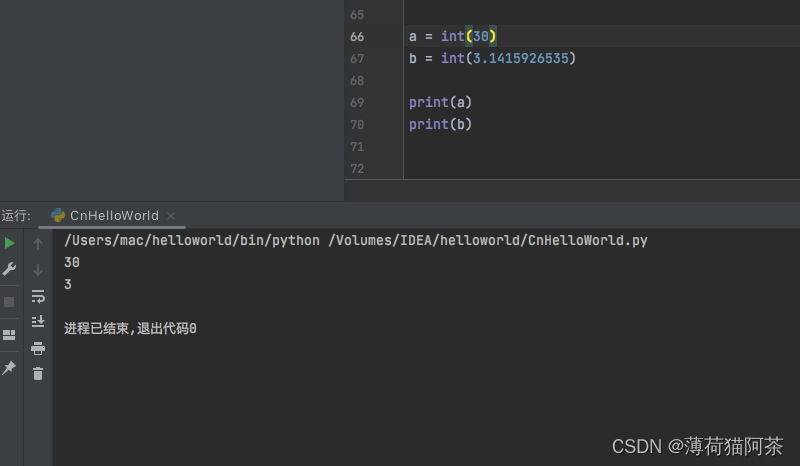
Task: Click line number 67 in gutter
Action: tap(357, 59)
